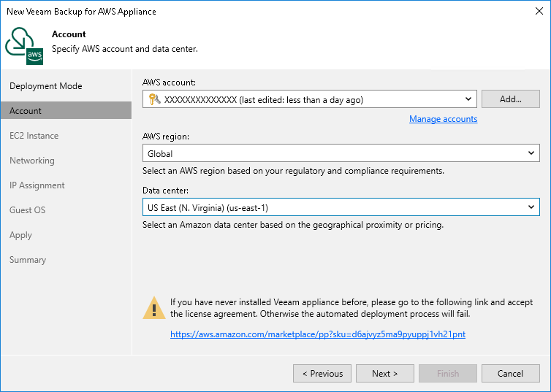The height and width of the screenshot is (392, 551).
Task: Switch to the Networking step
Action: point(32,161)
